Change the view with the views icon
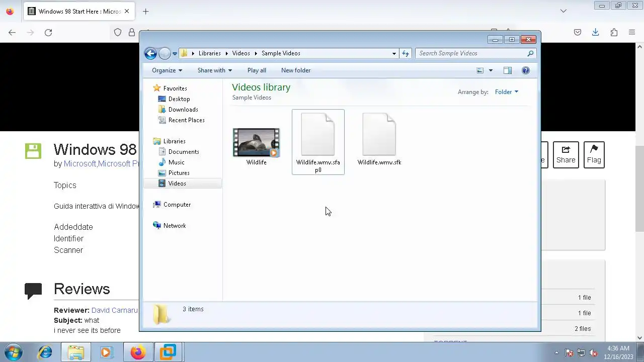644x362 pixels. [480, 70]
